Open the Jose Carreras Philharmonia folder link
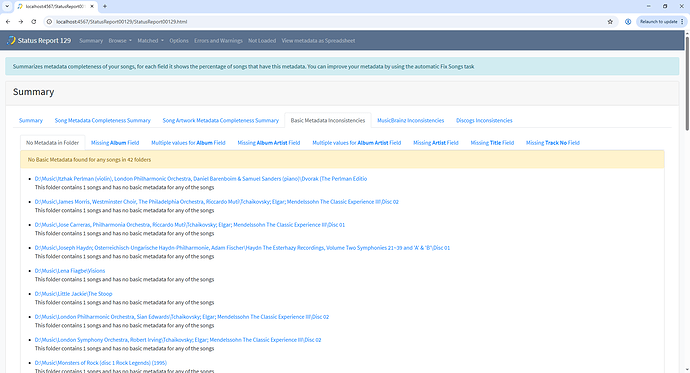 pyautogui.click(x=190, y=225)
